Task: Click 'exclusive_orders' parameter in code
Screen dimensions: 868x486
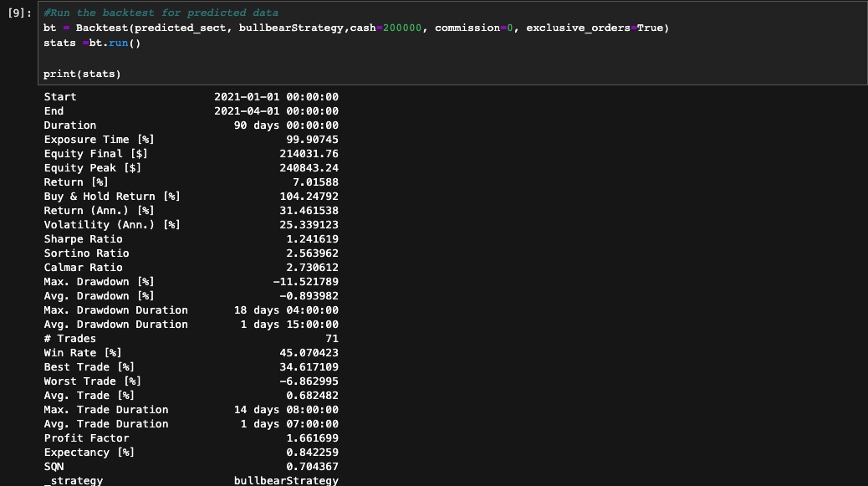Action: 578,28
